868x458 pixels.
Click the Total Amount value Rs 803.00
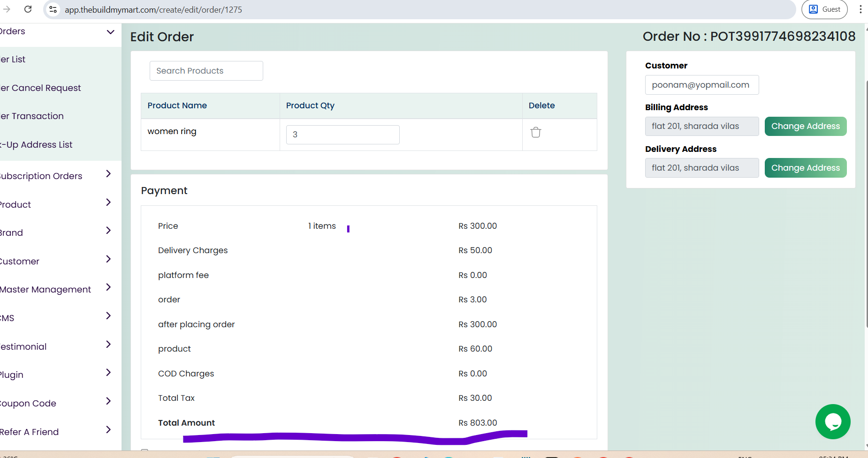478,423
